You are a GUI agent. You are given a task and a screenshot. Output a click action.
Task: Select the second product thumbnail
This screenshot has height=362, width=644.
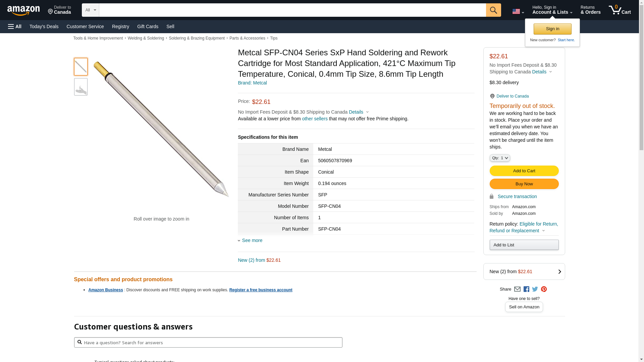point(81,87)
